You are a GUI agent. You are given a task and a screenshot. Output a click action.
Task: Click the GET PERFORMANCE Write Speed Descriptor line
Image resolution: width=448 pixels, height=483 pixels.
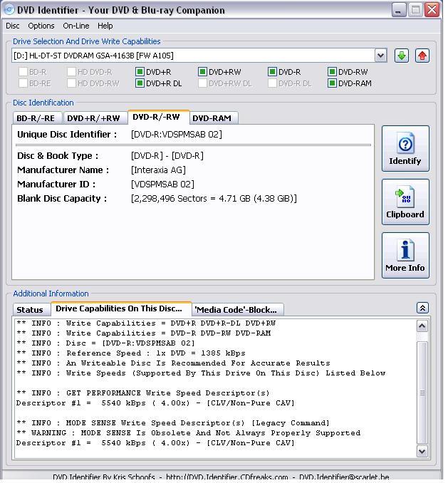(143, 393)
